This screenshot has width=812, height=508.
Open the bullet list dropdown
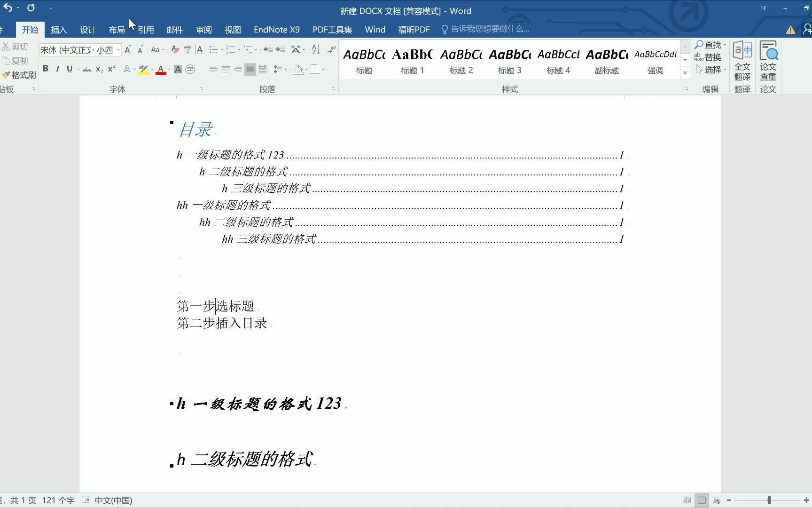[222, 50]
